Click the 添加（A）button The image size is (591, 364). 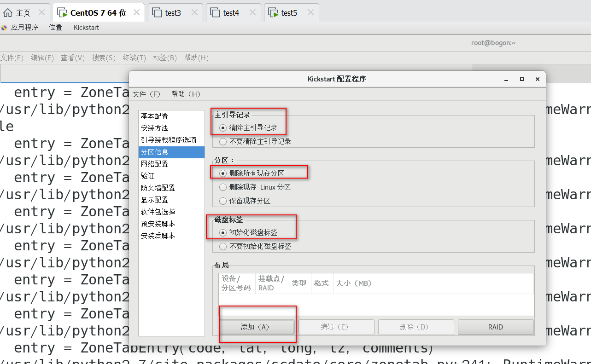257,327
